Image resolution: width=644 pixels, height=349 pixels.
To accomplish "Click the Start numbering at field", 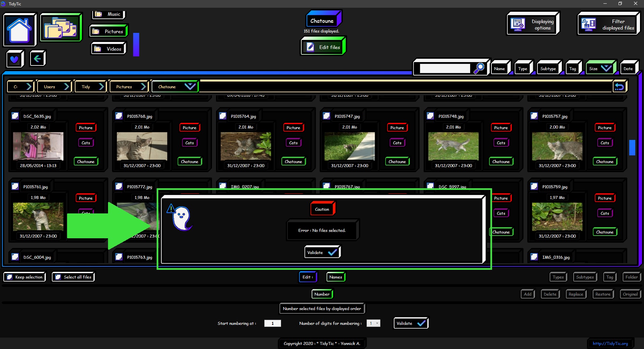I will (x=272, y=323).
